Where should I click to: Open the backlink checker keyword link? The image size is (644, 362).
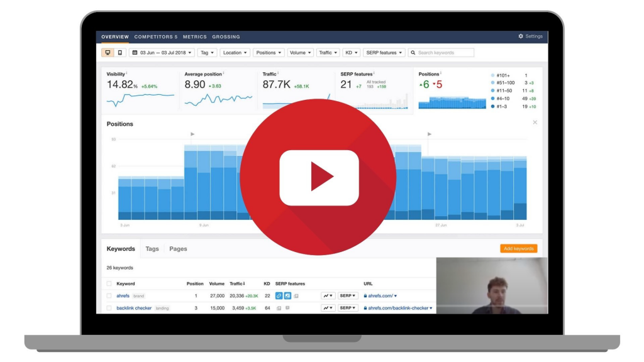point(134,308)
